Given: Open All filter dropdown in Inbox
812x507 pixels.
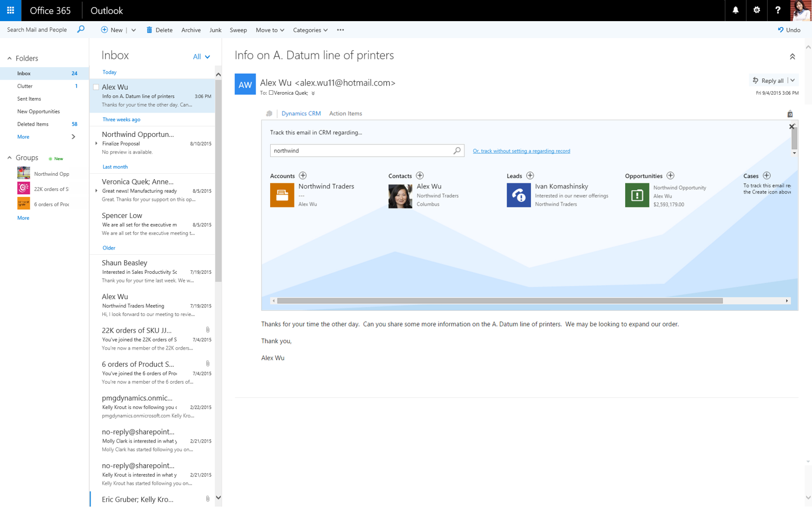Looking at the screenshot, I should point(201,57).
